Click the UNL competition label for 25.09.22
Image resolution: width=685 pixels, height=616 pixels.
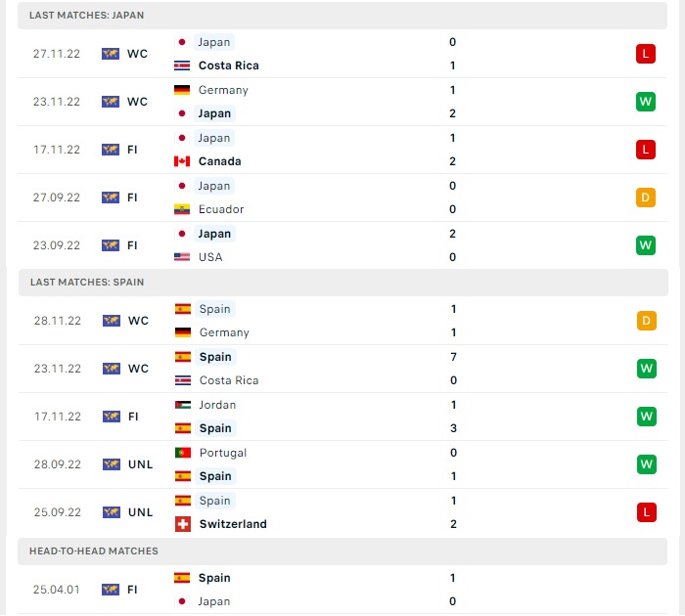point(140,512)
